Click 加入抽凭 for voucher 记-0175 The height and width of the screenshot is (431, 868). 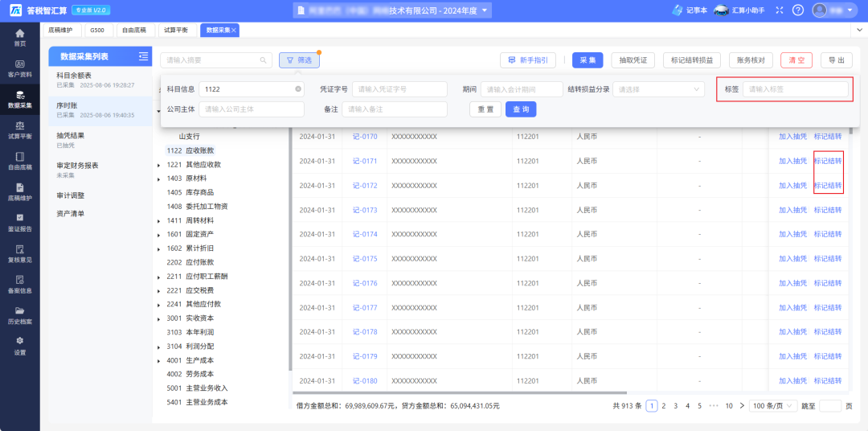click(x=793, y=259)
